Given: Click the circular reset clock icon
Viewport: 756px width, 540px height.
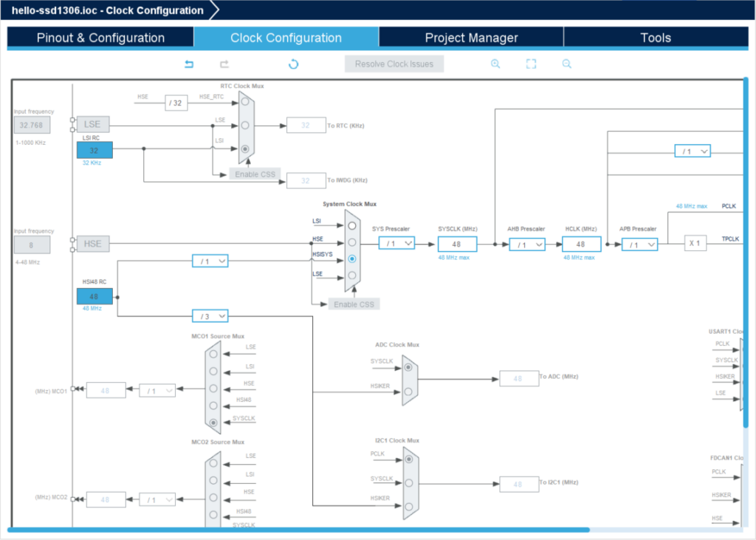Looking at the screenshot, I should coord(293,64).
